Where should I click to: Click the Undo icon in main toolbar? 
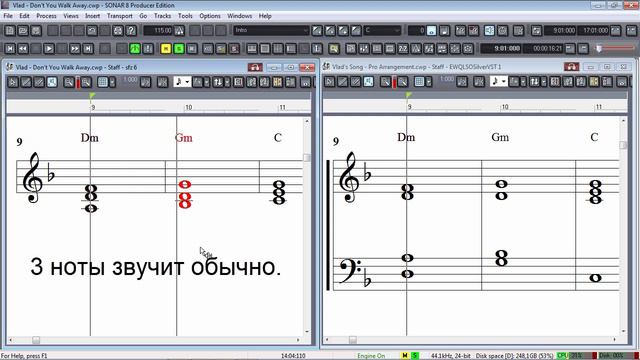92,31
